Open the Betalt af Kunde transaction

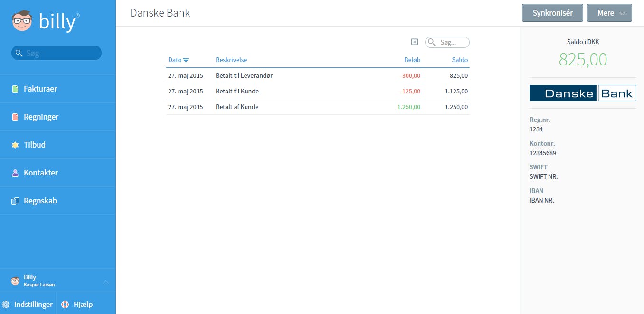click(318, 107)
